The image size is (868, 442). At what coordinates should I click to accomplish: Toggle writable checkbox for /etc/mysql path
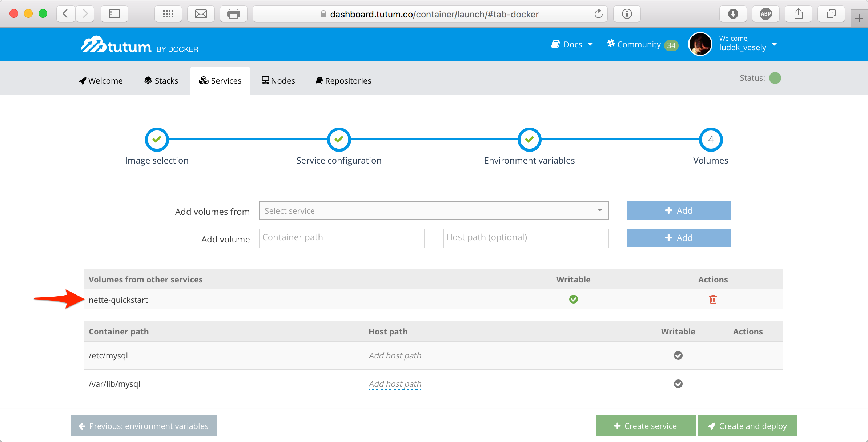tap(679, 355)
